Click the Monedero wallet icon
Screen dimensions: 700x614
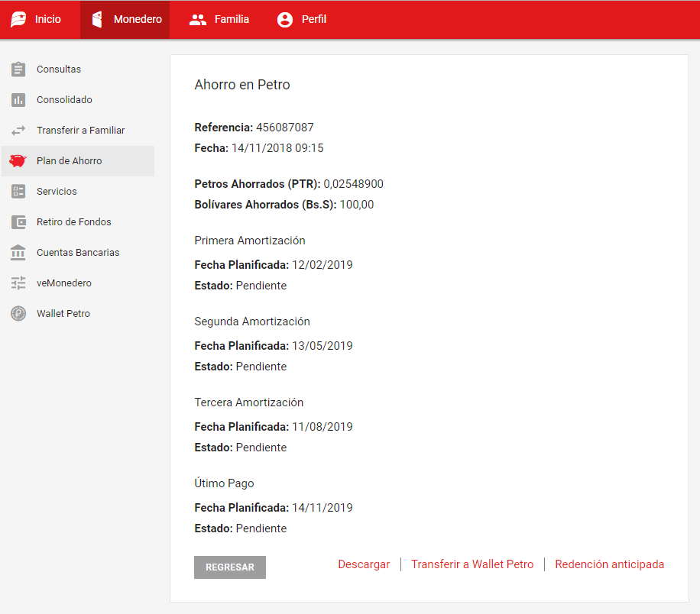[x=97, y=20]
